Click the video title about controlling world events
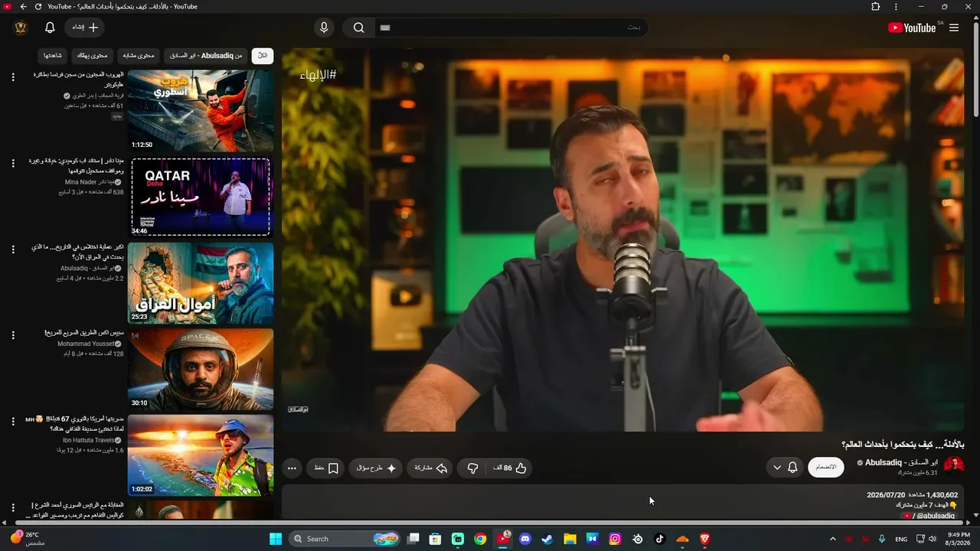The height and width of the screenshot is (551, 980). coord(903,445)
